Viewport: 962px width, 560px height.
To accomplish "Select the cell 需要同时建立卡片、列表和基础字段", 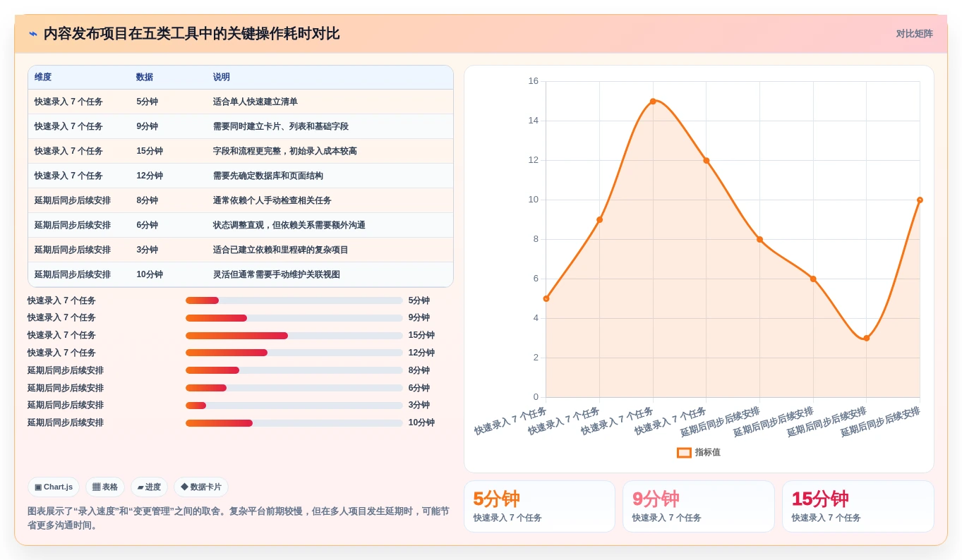I will [x=281, y=126].
